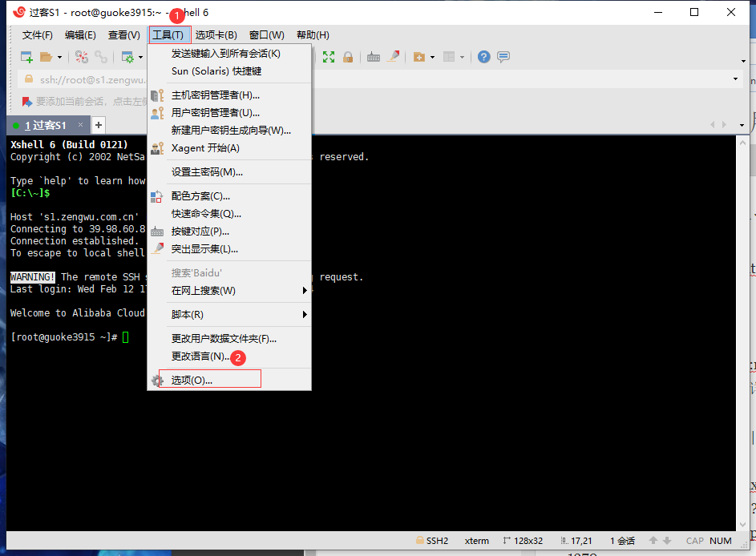This screenshot has height=556, width=756.
Task: Click the highlighter icon in toolbar
Action: coord(393,57)
